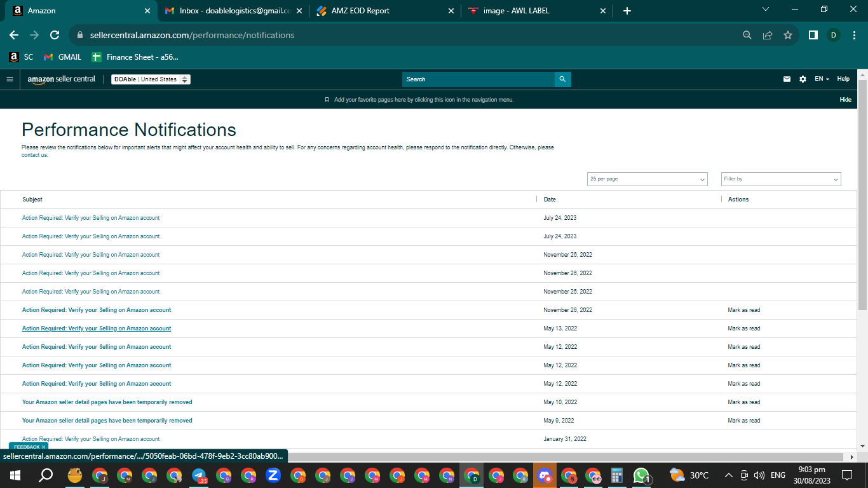Screen dimensions: 868x488
Task: Open the May 13, 2022 Action Required notification
Action: point(97,329)
